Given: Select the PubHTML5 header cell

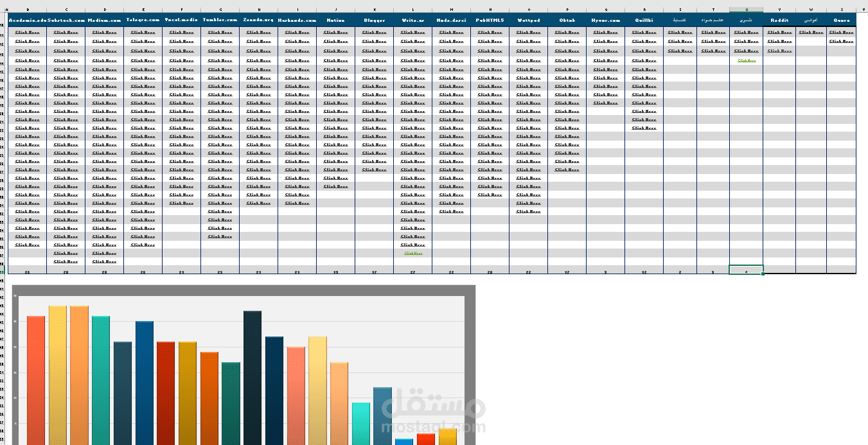Looking at the screenshot, I should (490, 21).
